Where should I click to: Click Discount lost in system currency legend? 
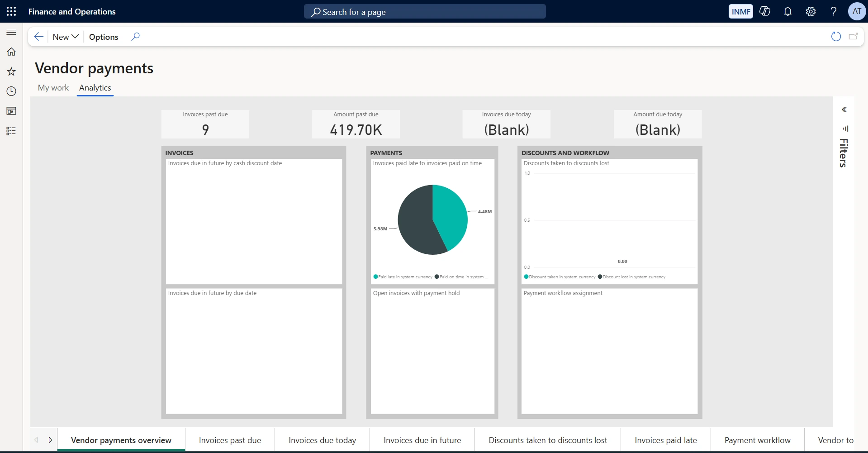[x=631, y=277]
